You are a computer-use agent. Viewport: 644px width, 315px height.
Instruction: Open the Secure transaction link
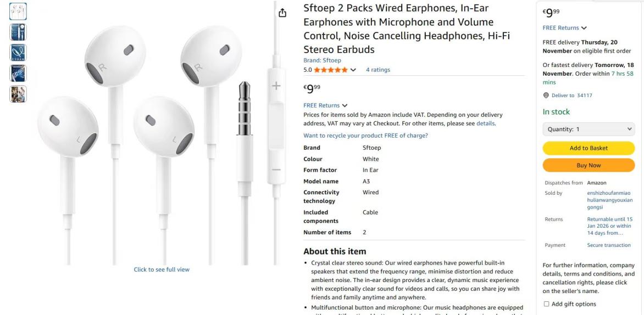(609, 245)
